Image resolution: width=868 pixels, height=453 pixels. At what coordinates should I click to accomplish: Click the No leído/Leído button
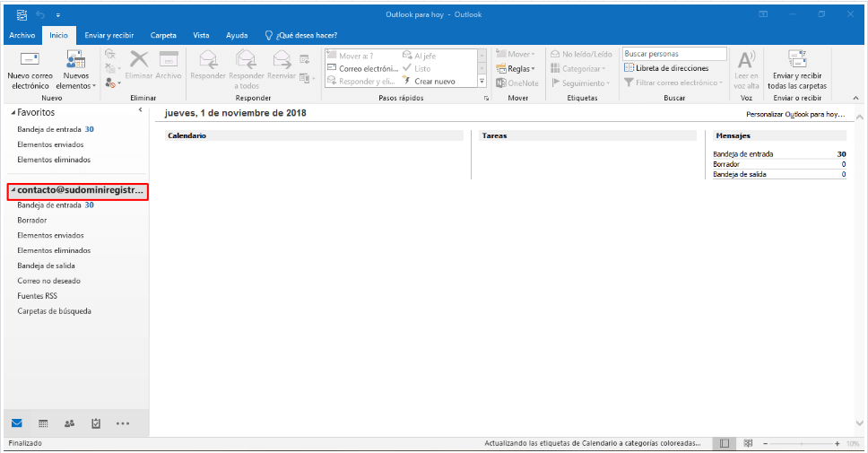coord(581,54)
